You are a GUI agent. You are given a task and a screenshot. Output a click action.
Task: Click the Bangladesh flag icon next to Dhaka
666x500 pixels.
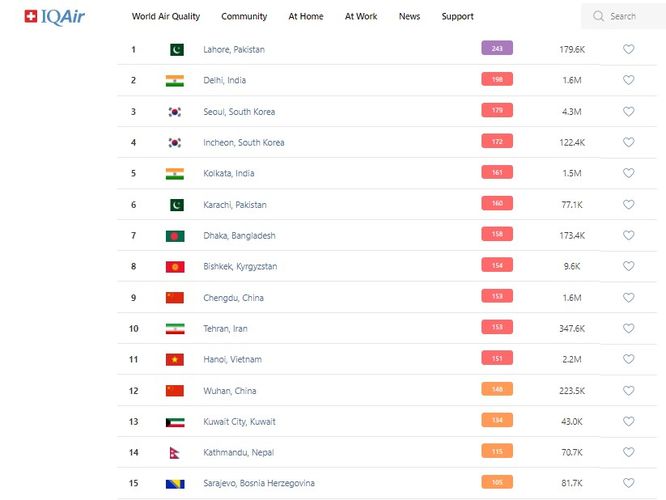175,236
